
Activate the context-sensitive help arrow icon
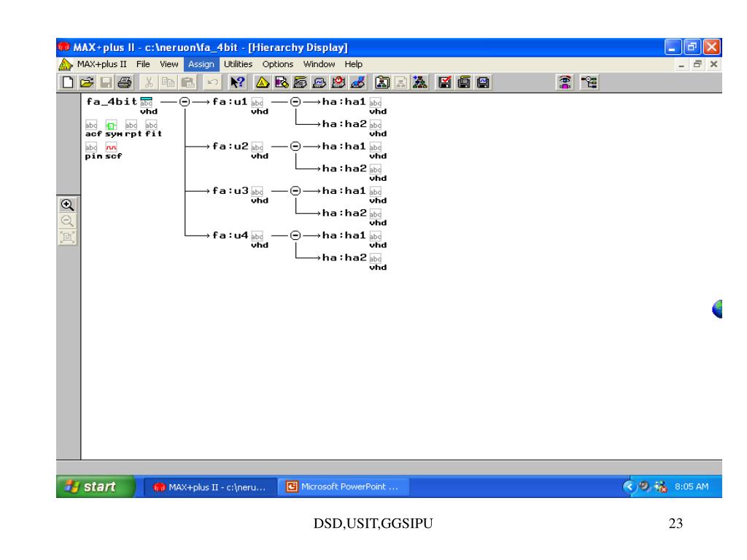coord(237,82)
